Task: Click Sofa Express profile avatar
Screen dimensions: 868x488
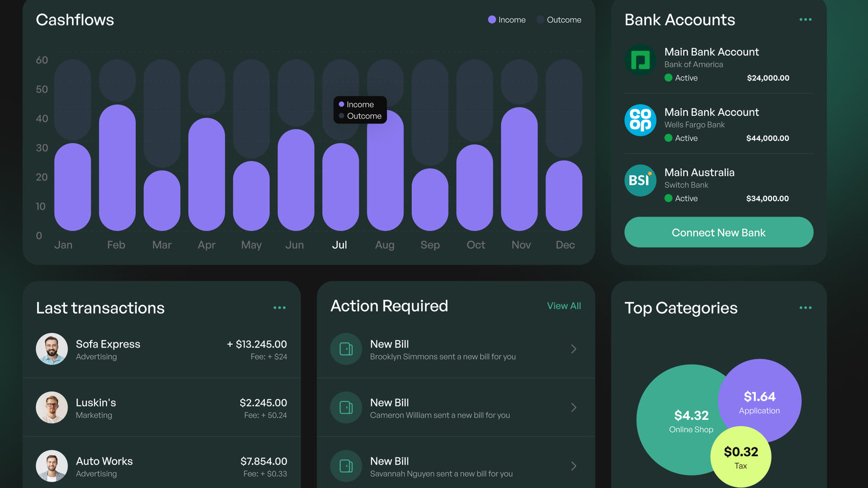Action: pyautogui.click(x=52, y=349)
